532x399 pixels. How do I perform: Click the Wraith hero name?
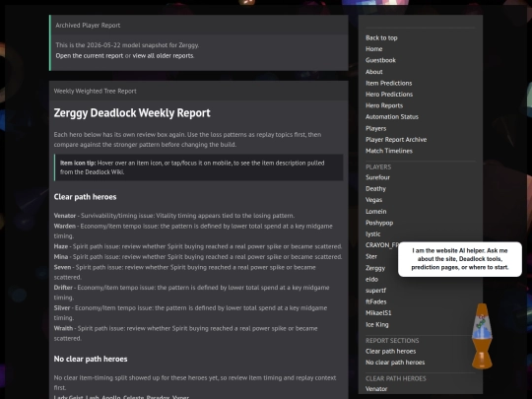click(63, 328)
